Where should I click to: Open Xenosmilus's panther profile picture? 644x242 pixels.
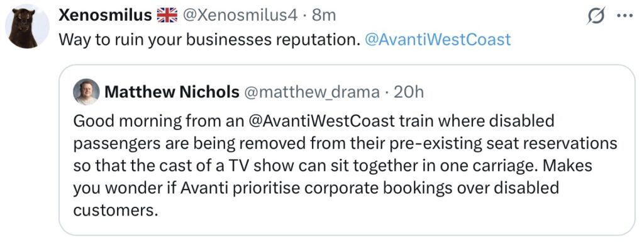pos(27,26)
